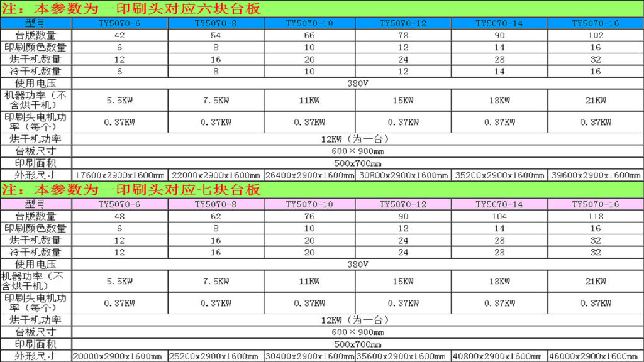Select the cell with value 118
Viewport: 644px width, 362px height.
(x=596, y=216)
